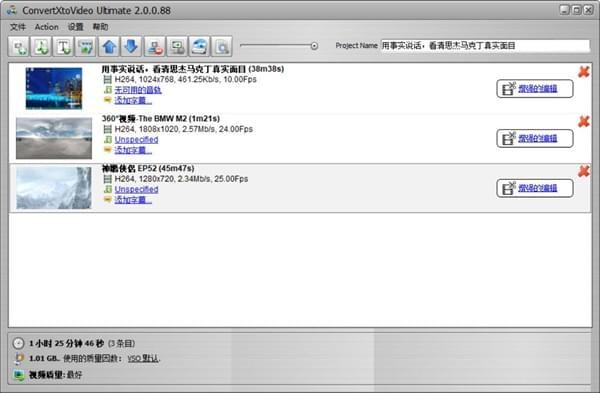This screenshot has width=600, height=393.
Task: Click the 无可用的音轨 audio link
Action: tap(138, 90)
